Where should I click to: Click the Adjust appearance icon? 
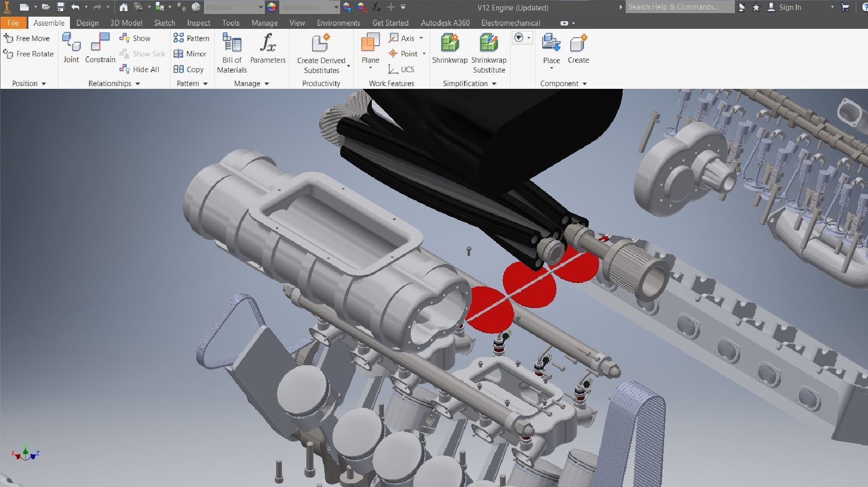tap(346, 7)
